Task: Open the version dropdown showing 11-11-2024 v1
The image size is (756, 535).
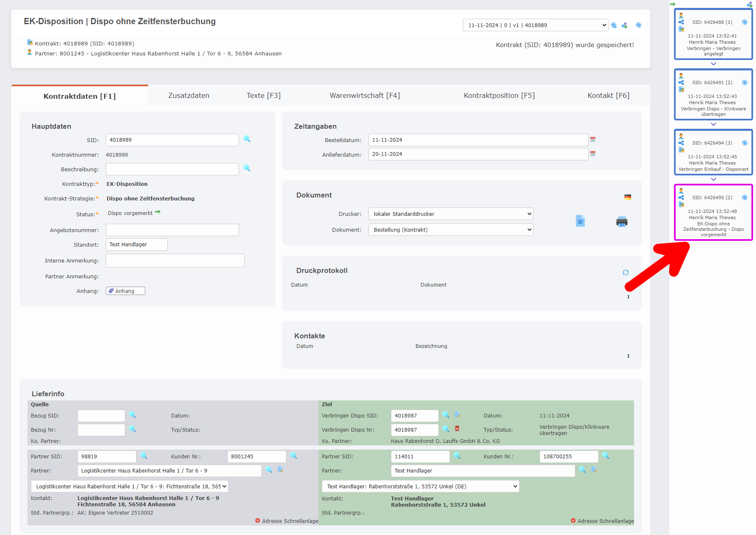Action: click(x=537, y=25)
